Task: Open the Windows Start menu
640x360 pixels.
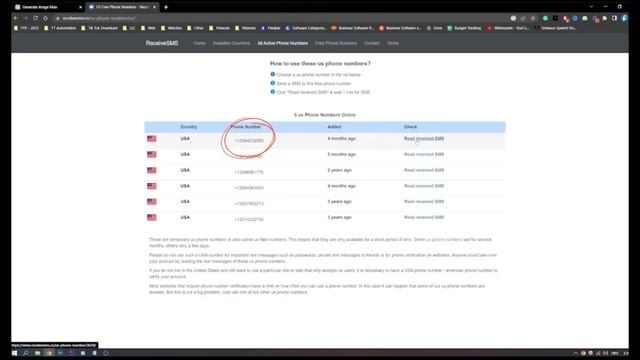Action: point(14,353)
